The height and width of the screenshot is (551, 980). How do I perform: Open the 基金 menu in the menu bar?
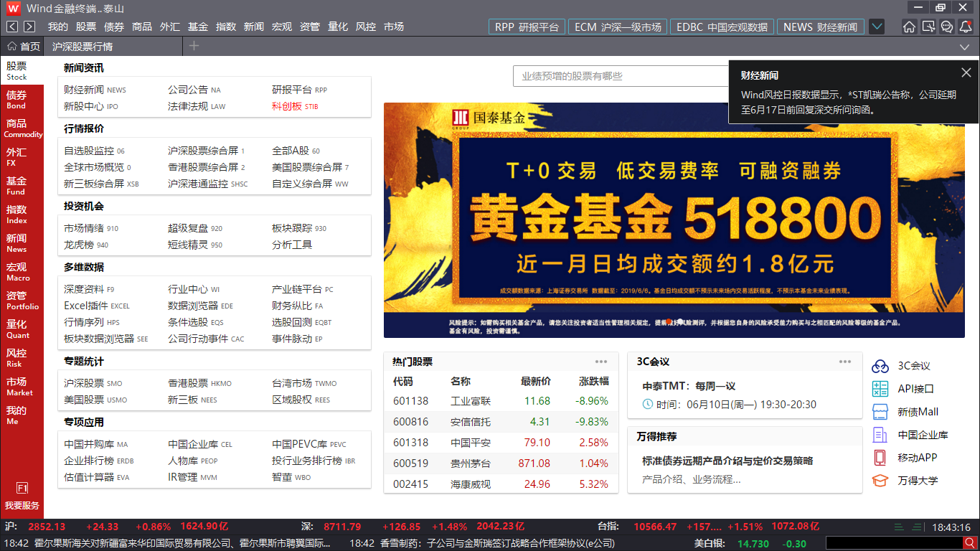(198, 27)
